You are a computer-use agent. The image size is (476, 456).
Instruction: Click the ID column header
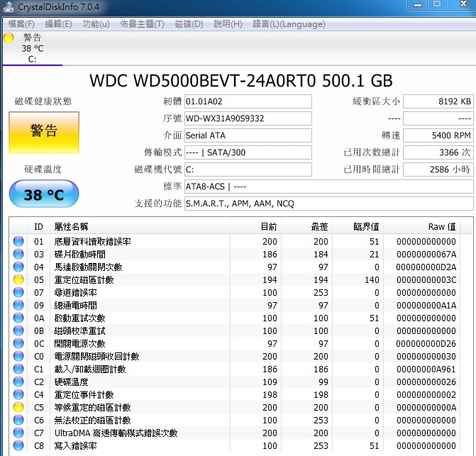[x=38, y=227]
